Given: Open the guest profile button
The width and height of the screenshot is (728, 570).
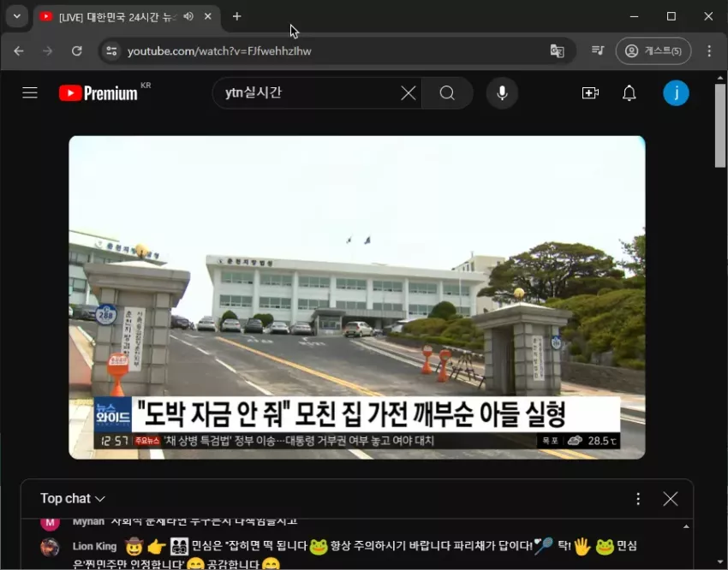Looking at the screenshot, I should [x=653, y=50].
